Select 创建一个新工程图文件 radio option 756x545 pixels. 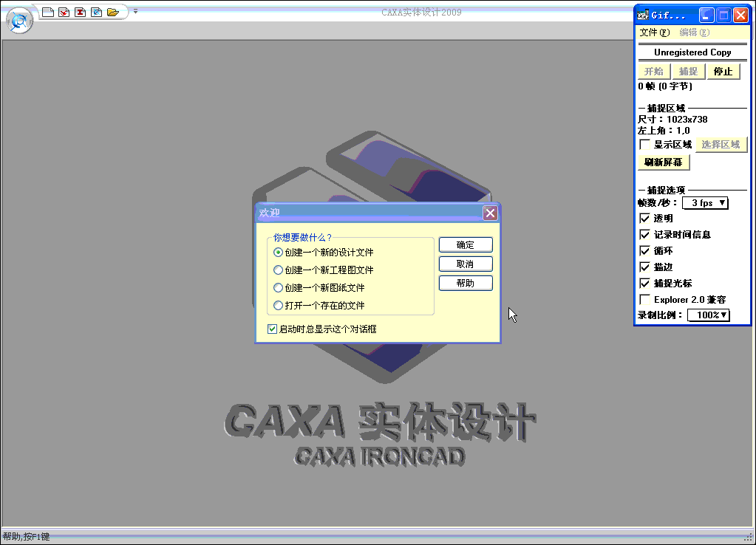coord(324,270)
